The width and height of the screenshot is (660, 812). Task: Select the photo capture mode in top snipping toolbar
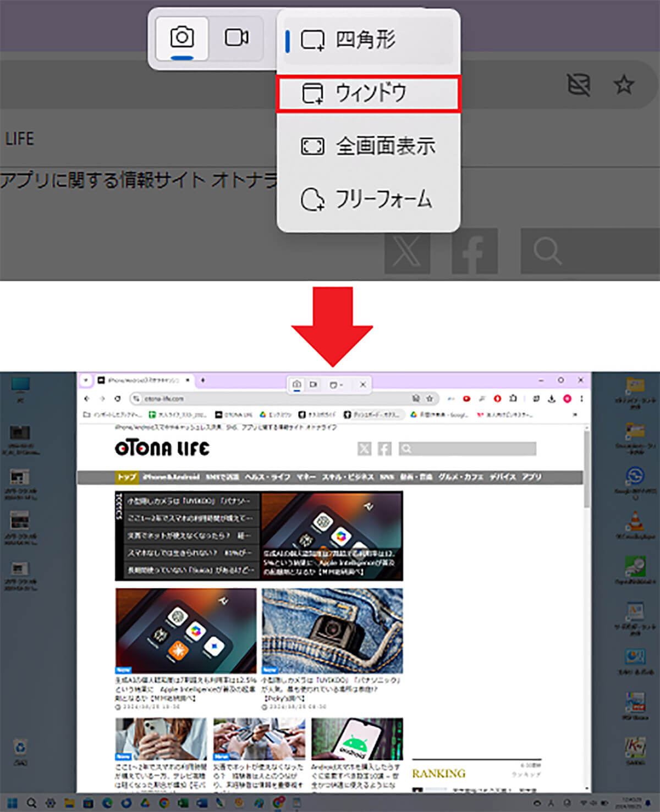tap(182, 38)
